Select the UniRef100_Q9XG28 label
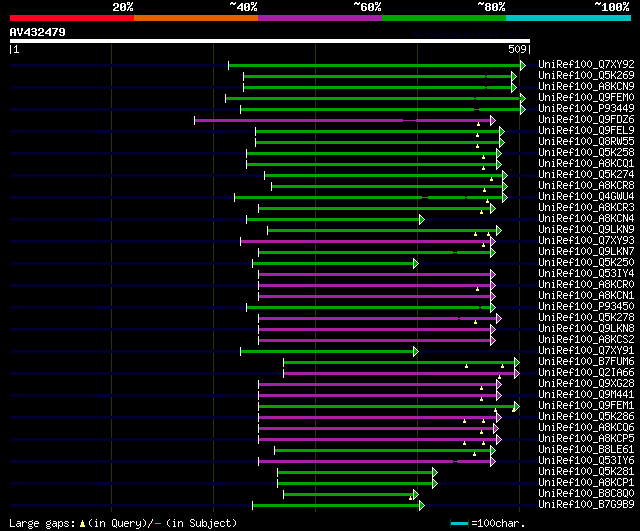Screen dimensions: 640x531 [586, 384]
